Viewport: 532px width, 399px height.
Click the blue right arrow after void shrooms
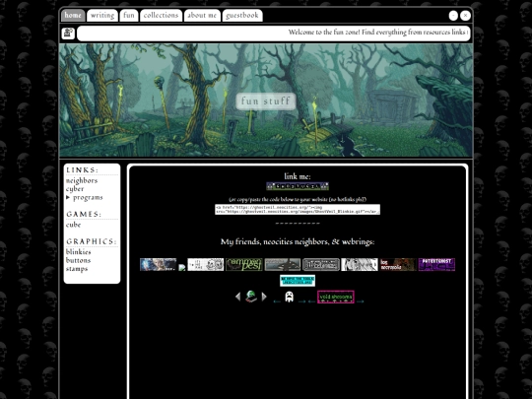coord(360,301)
